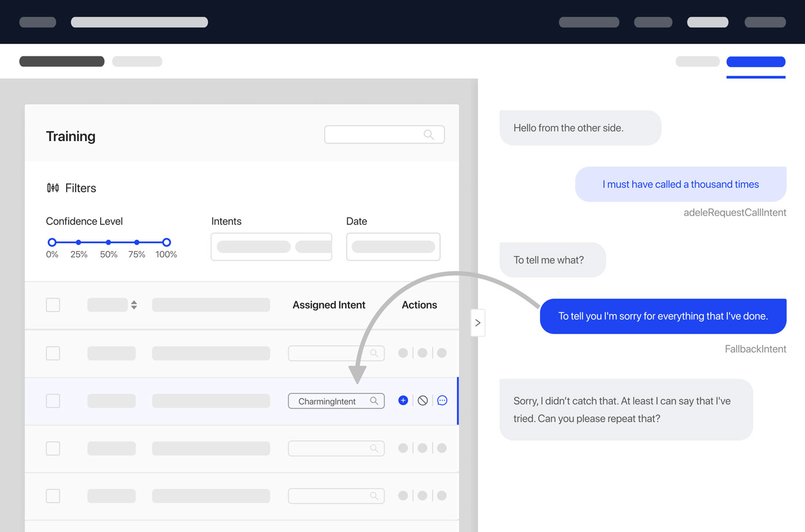Click the "To tell me what?" message

[x=553, y=260]
